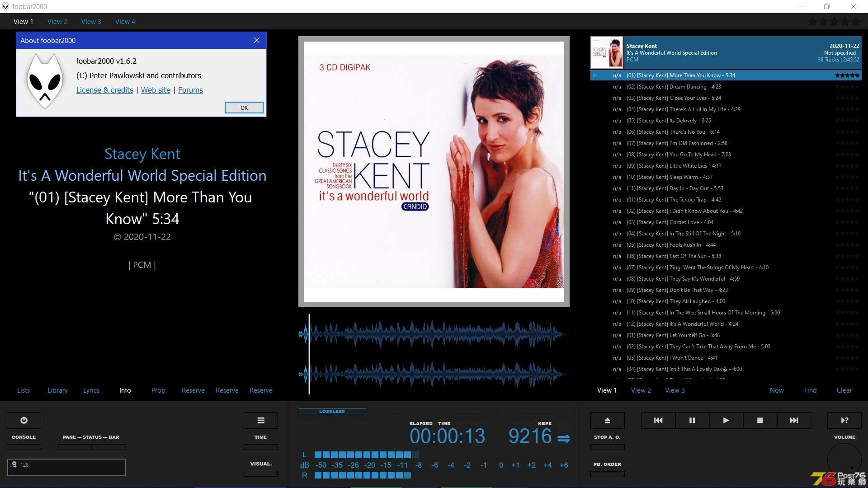The height and width of the screenshot is (488, 868).
Task: Select track Comes Love
Action: pyautogui.click(x=726, y=222)
